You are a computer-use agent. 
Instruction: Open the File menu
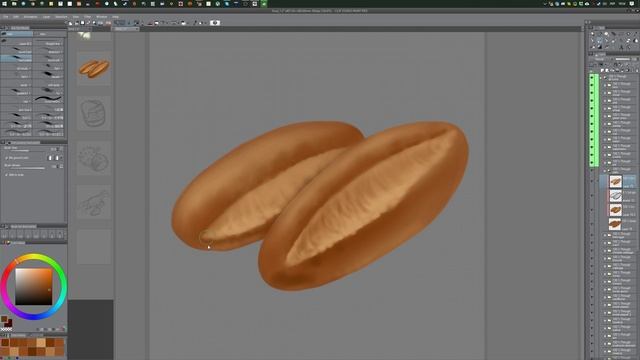[x=6, y=17]
